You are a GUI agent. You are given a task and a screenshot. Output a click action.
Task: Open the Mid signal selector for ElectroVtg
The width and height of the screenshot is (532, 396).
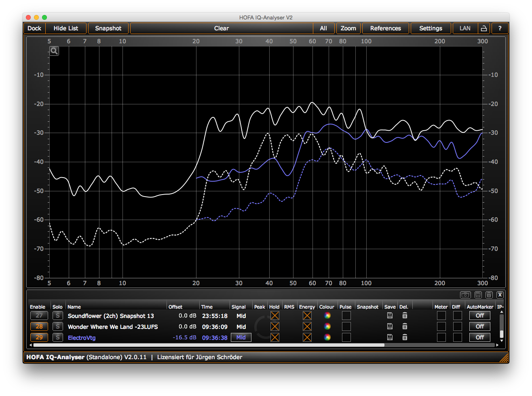click(241, 337)
